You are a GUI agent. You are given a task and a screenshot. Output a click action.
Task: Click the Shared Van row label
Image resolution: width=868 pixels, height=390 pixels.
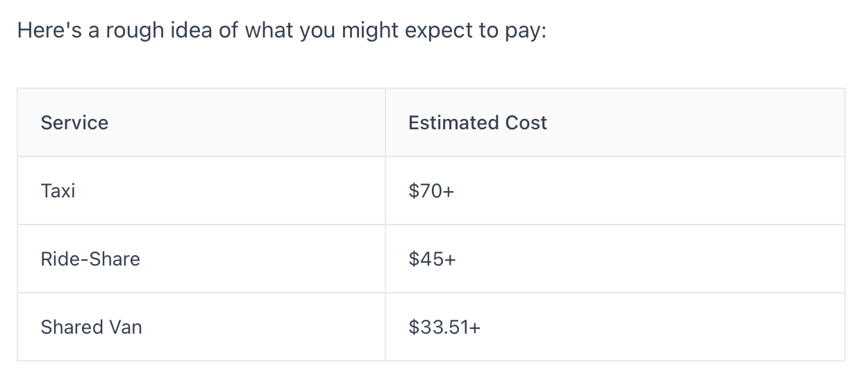(91, 327)
